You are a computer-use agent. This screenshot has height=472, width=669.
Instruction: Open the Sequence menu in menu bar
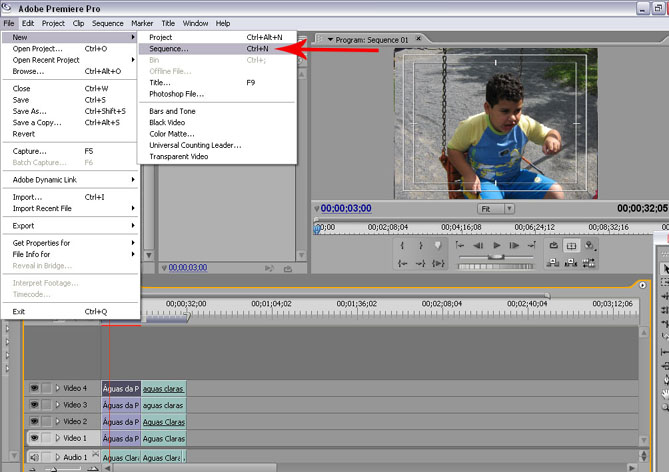[x=107, y=23]
